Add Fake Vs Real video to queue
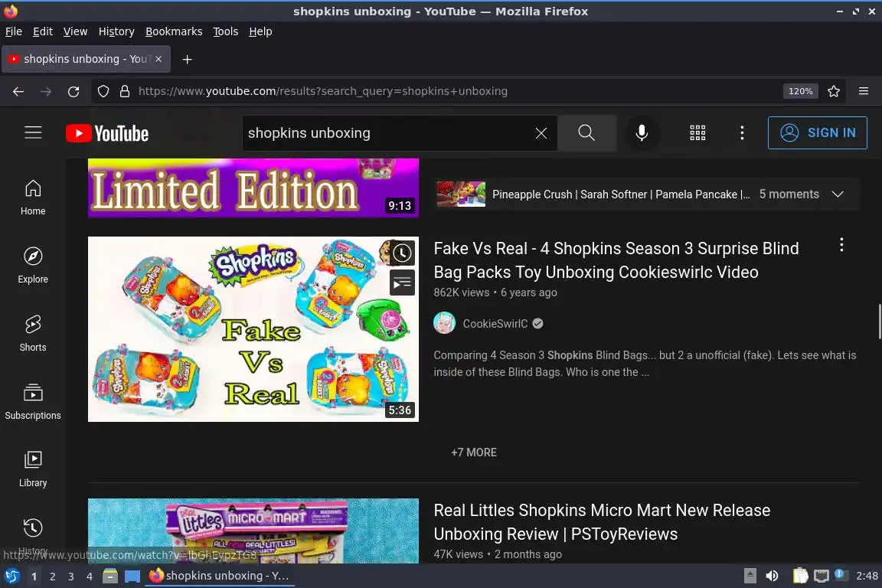The image size is (882, 588). click(x=402, y=283)
